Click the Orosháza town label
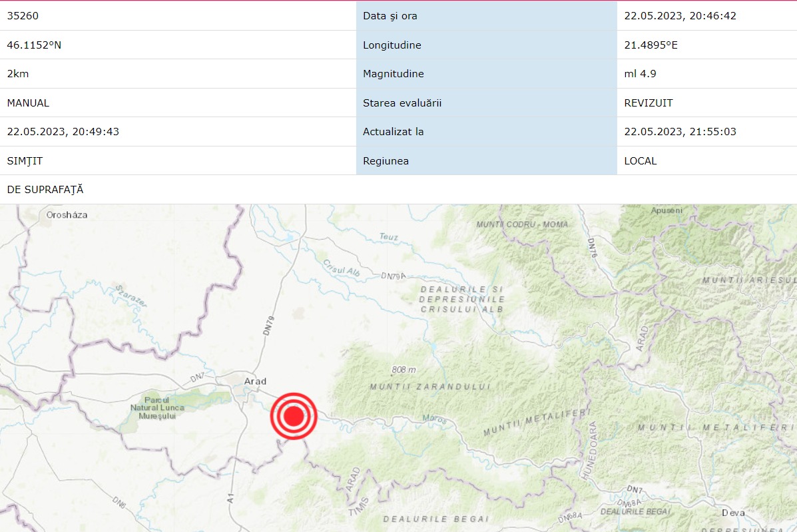797x532 pixels. 67,215
